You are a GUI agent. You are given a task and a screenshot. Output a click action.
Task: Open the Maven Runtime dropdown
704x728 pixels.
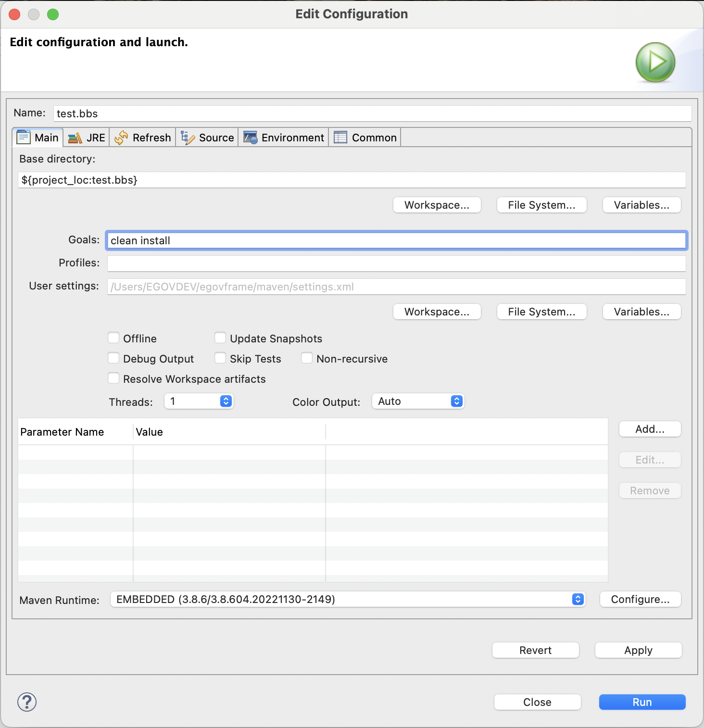[348, 599]
